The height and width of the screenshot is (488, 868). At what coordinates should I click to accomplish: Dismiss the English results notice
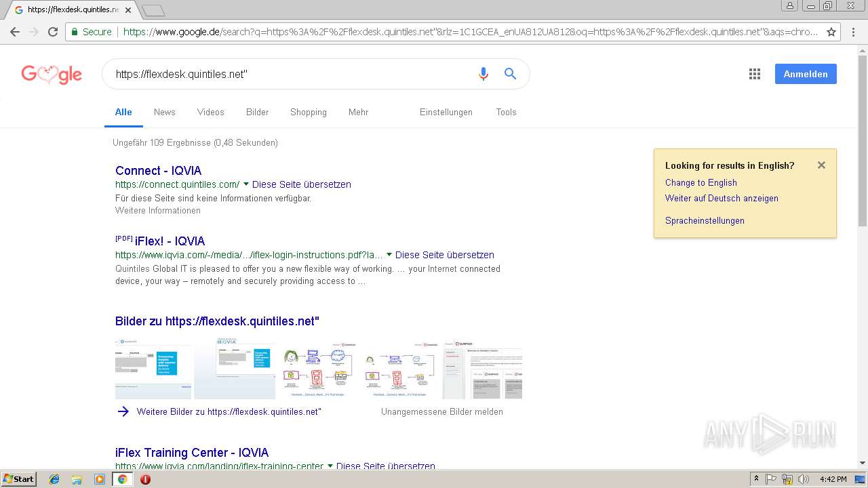click(x=821, y=165)
